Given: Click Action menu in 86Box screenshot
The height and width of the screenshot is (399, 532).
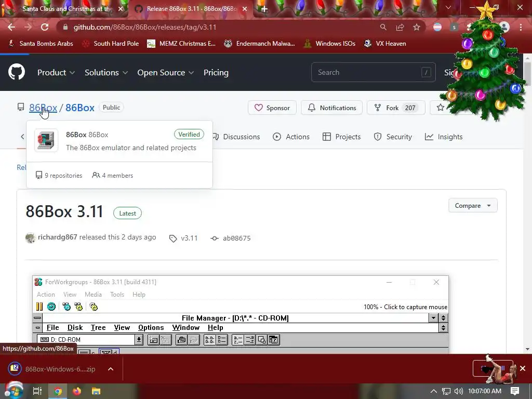Looking at the screenshot, I should [x=46, y=295].
